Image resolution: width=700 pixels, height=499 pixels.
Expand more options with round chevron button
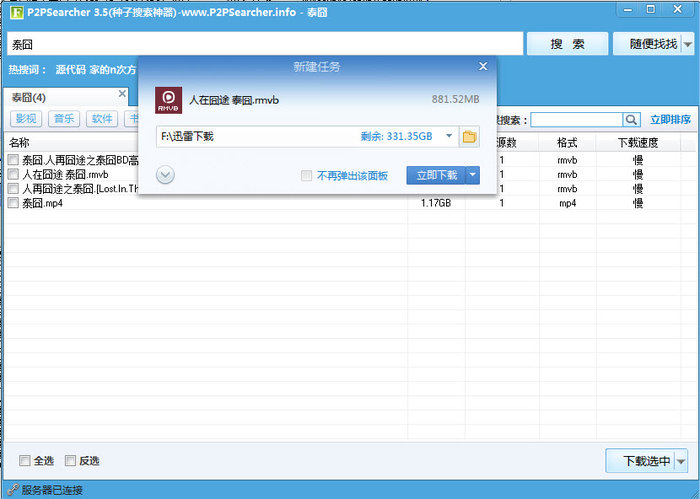(x=165, y=175)
